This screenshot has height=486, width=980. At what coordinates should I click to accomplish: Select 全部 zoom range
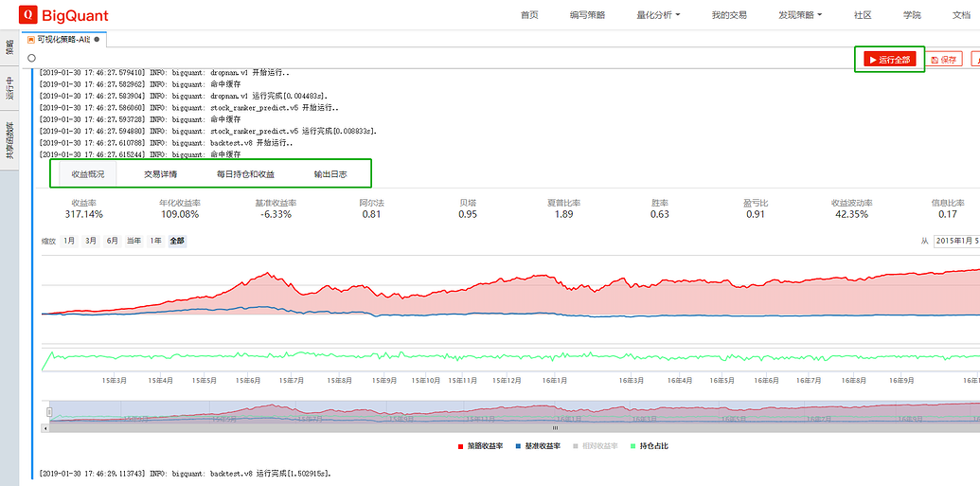click(x=177, y=241)
